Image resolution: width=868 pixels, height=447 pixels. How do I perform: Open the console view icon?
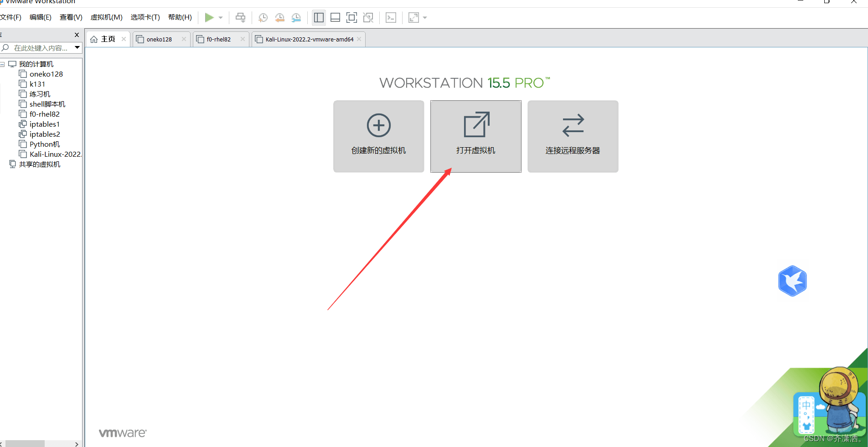click(x=391, y=18)
